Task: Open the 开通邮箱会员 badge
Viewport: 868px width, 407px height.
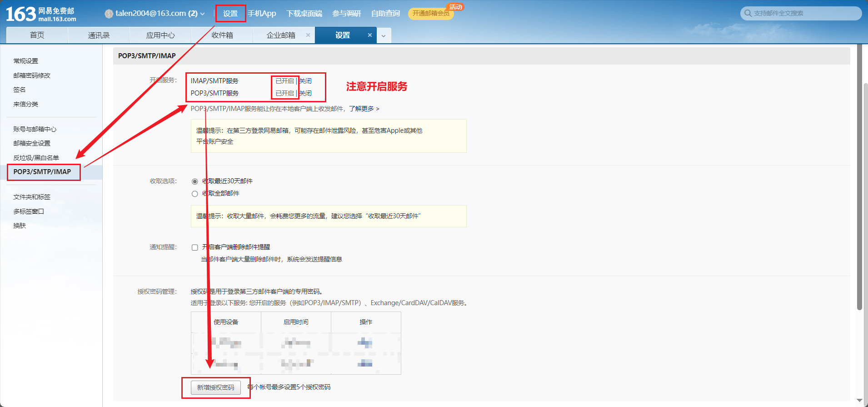Action: pyautogui.click(x=430, y=13)
